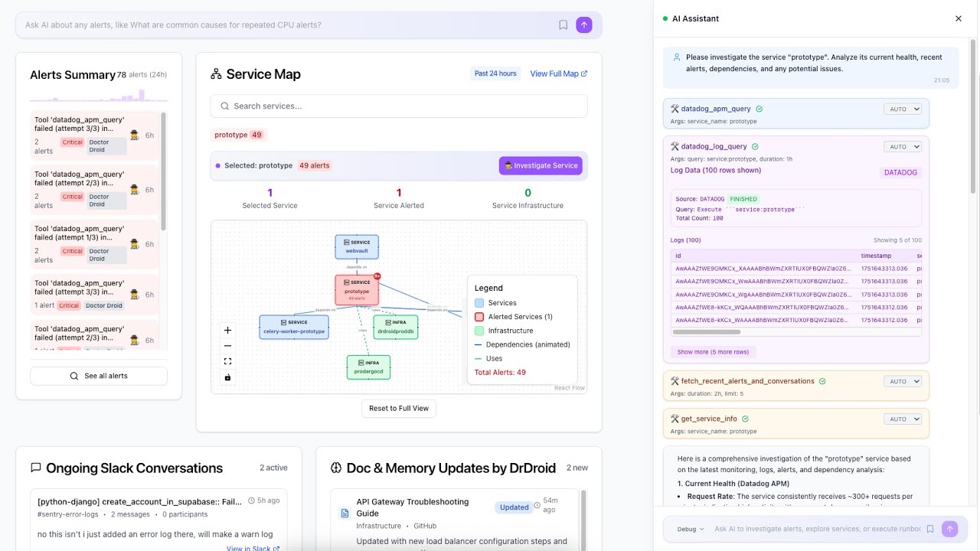The width and height of the screenshot is (980, 551).
Task: Close the AI Assistant panel
Action: (958, 18)
